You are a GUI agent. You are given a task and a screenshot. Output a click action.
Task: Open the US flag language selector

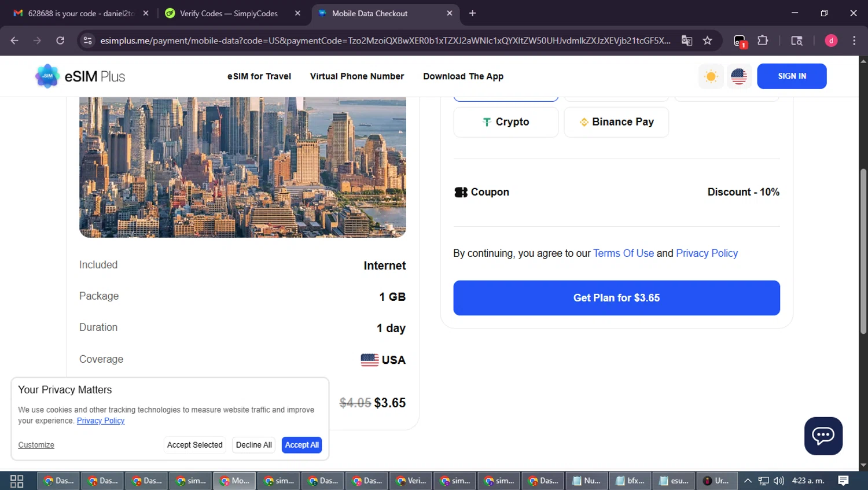739,76
